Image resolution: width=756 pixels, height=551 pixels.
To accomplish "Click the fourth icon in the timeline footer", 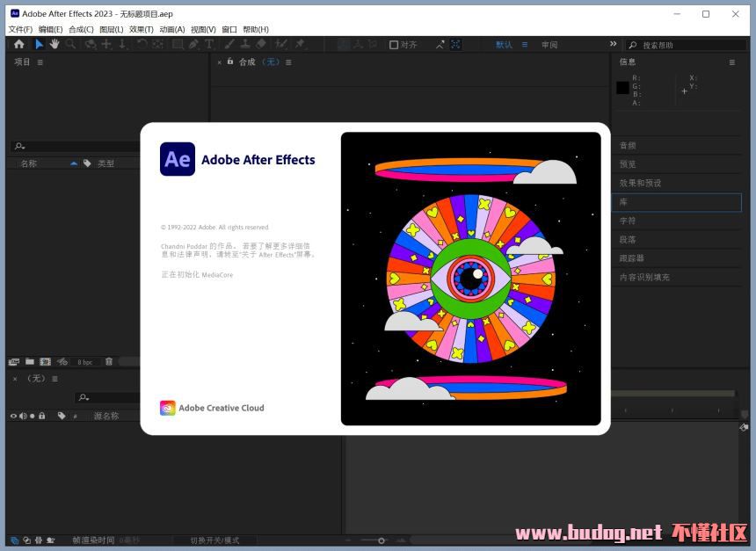I will (x=51, y=540).
